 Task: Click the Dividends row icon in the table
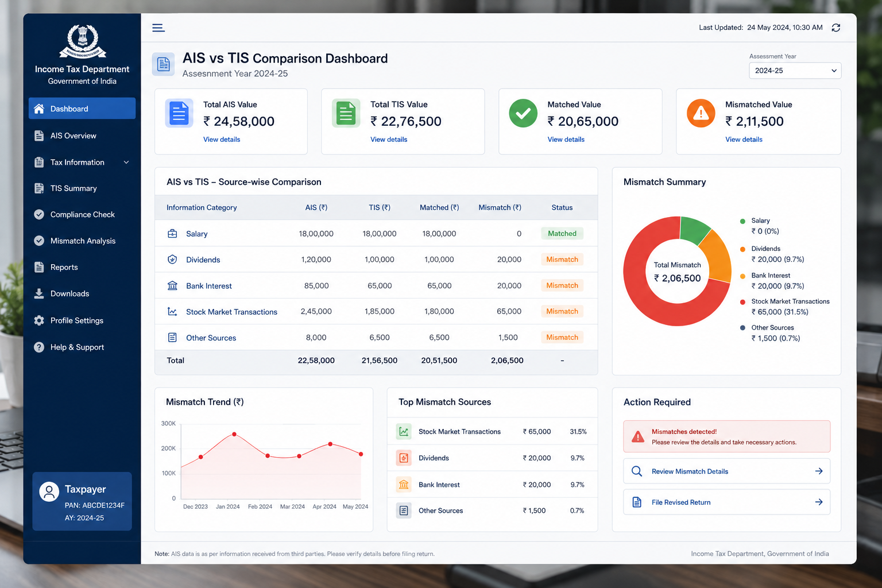(x=172, y=260)
